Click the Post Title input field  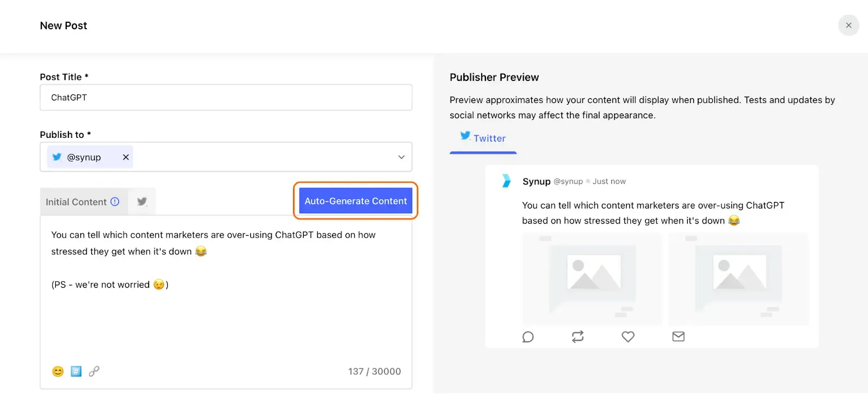coord(226,98)
